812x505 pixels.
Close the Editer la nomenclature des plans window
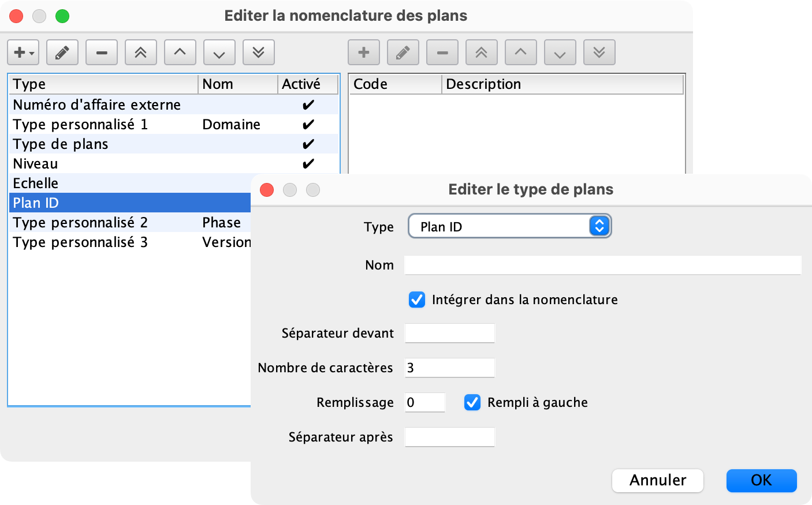[16, 16]
